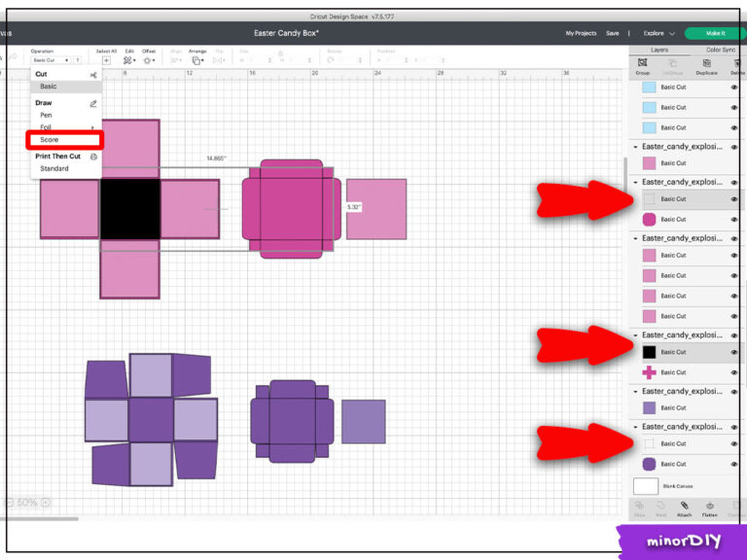This screenshot has height=560, width=747.
Task: Click the pen icon beside Draw
Action: pos(93,103)
